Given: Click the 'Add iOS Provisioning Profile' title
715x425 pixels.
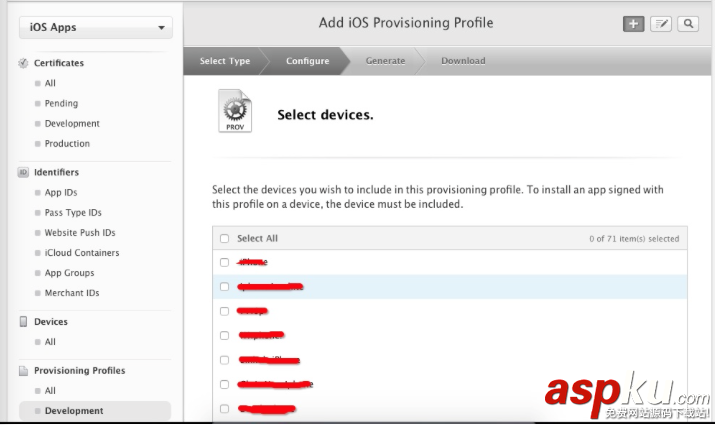Looking at the screenshot, I should pyautogui.click(x=406, y=23).
